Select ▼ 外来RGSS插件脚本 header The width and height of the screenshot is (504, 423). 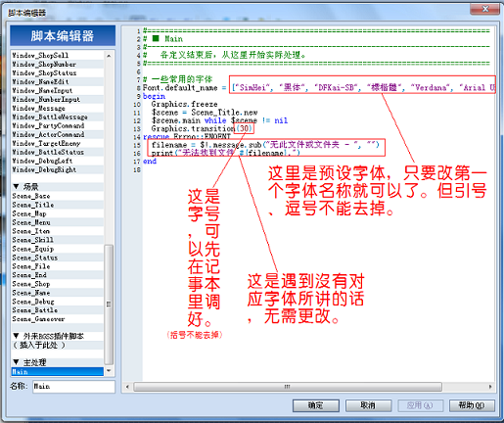tap(58, 336)
